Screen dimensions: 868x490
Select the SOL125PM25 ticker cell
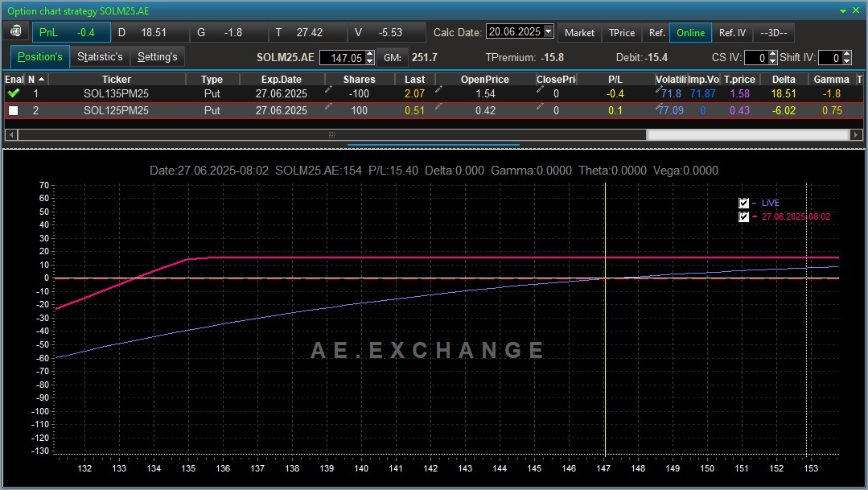pos(117,111)
